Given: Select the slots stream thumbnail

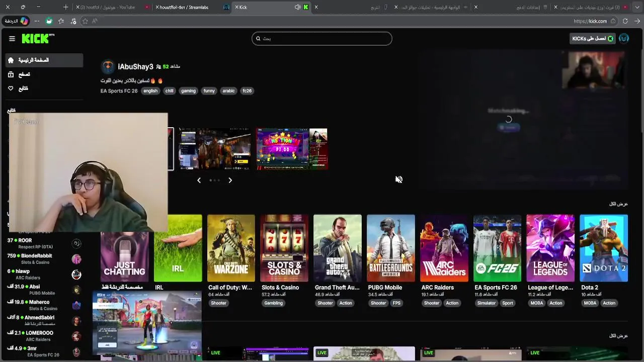Looking at the screenshot, I should pyautogui.click(x=292, y=149).
